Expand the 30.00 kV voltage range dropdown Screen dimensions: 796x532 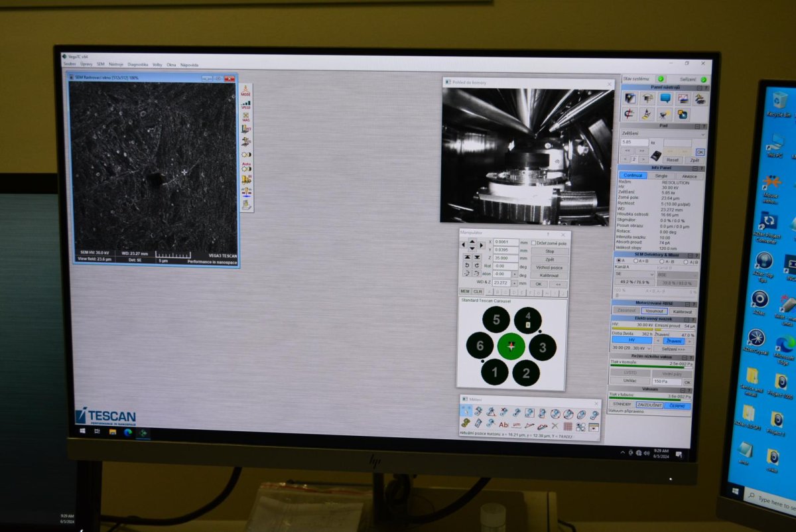click(x=630, y=348)
